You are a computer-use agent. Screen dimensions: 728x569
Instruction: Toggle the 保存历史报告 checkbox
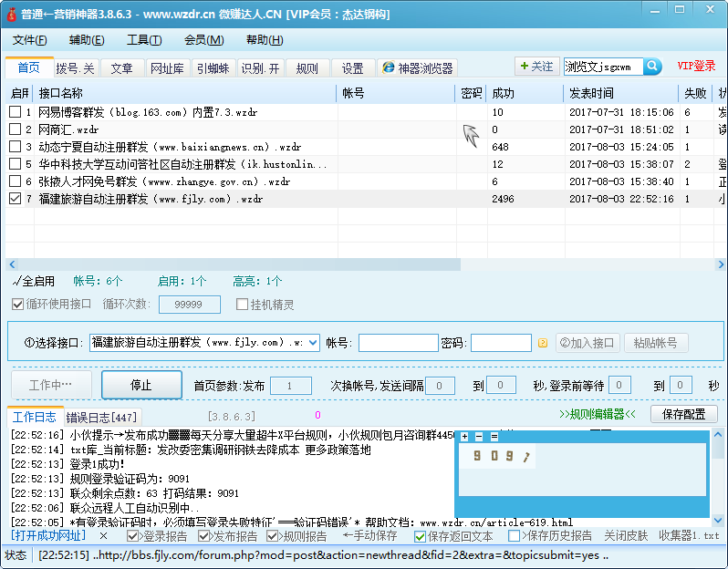click(x=515, y=536)
